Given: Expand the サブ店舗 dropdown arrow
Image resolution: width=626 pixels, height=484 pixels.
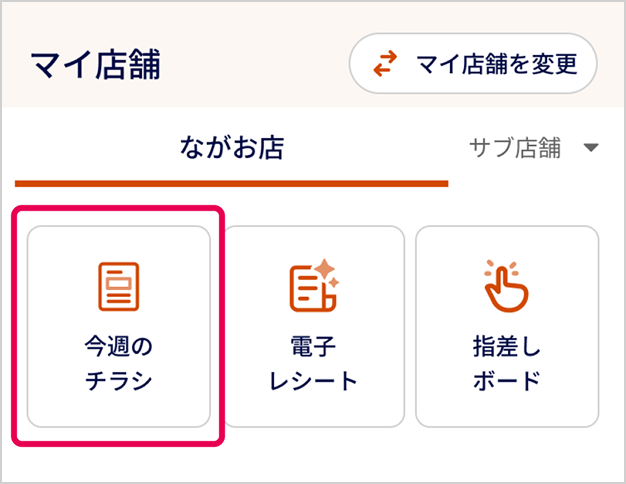Looking at the screenshot, I should (590, 149).
